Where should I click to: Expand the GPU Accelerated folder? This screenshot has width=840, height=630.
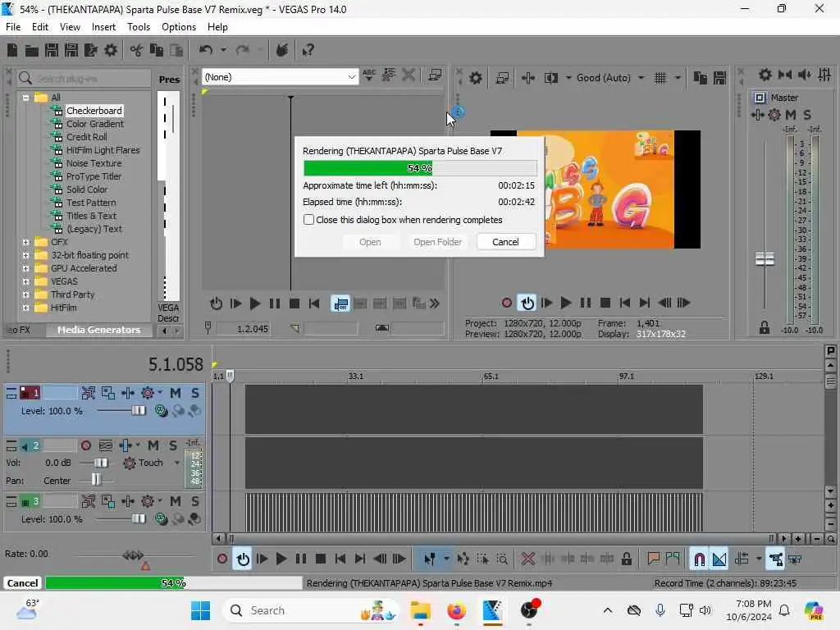tap(25, 268)
